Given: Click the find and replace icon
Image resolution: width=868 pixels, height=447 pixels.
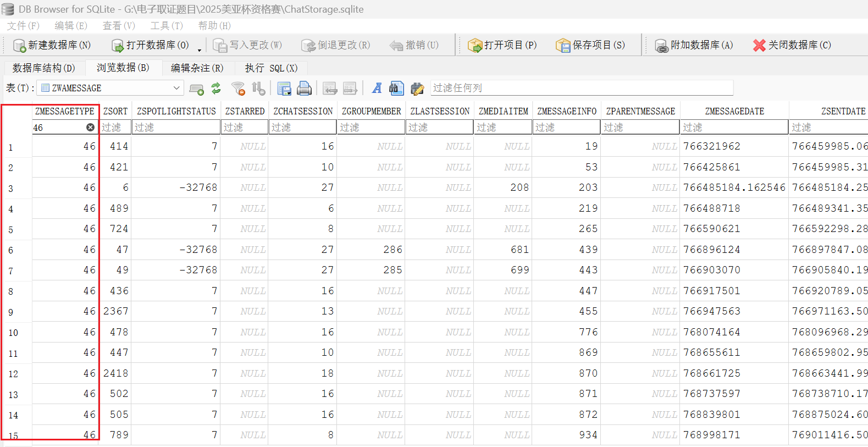Looking at the screenshot, I should pyautogui.click(x=417, y=89).
